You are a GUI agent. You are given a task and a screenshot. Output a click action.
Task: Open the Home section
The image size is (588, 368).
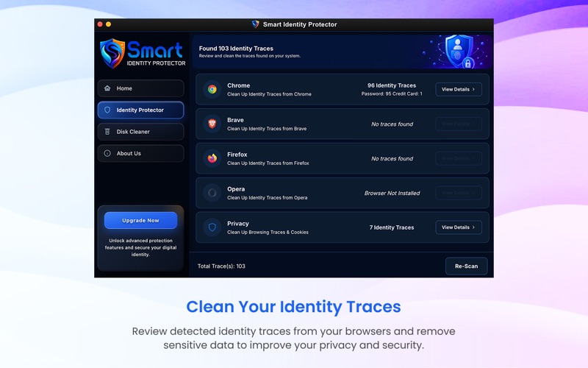[140, 88]
